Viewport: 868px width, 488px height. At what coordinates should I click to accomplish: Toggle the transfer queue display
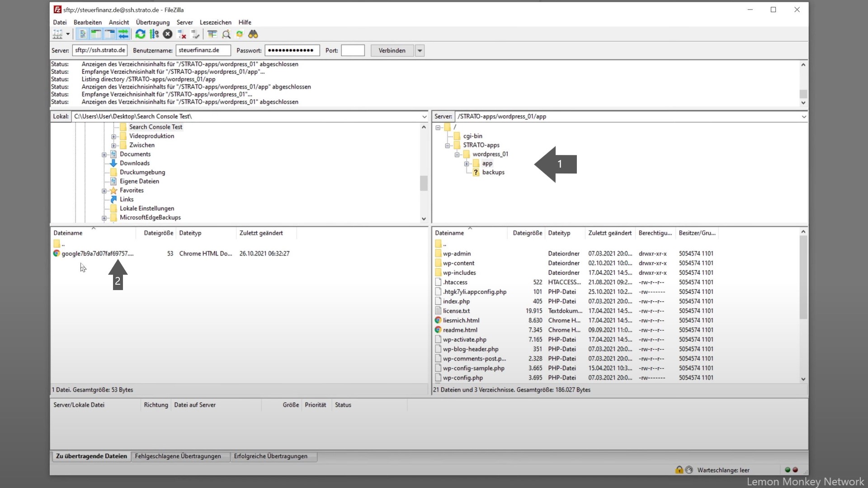(123, 34)
